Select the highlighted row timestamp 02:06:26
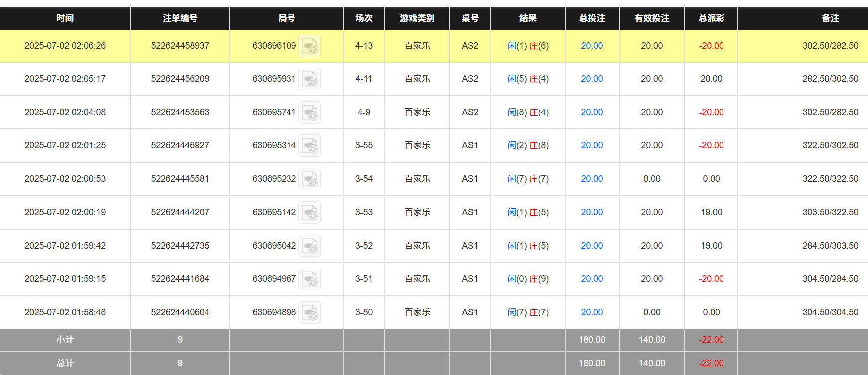 pyautogui.click(x=65, y=46)
